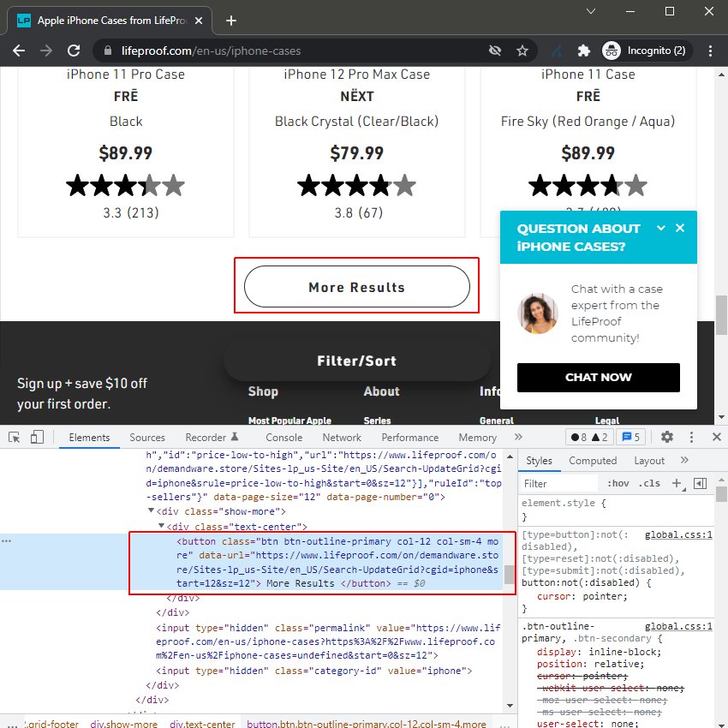
Task: View site information lock icon
Action: (x=107, y=51)
